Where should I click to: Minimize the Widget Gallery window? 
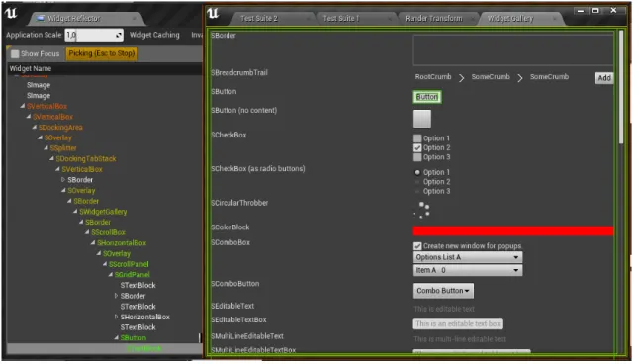tap(581, 11)
